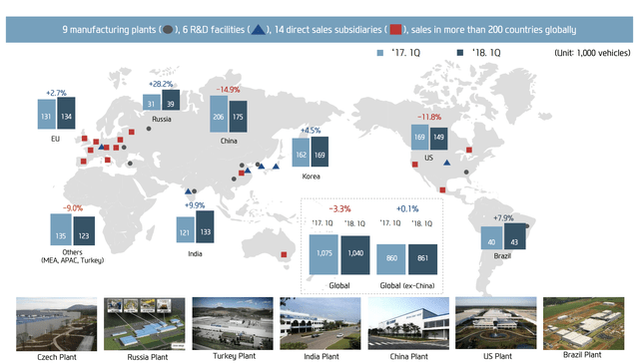Select the Brazil Plant thumbnail
Viewport: 639px width, 364px height.
(583, 323)
